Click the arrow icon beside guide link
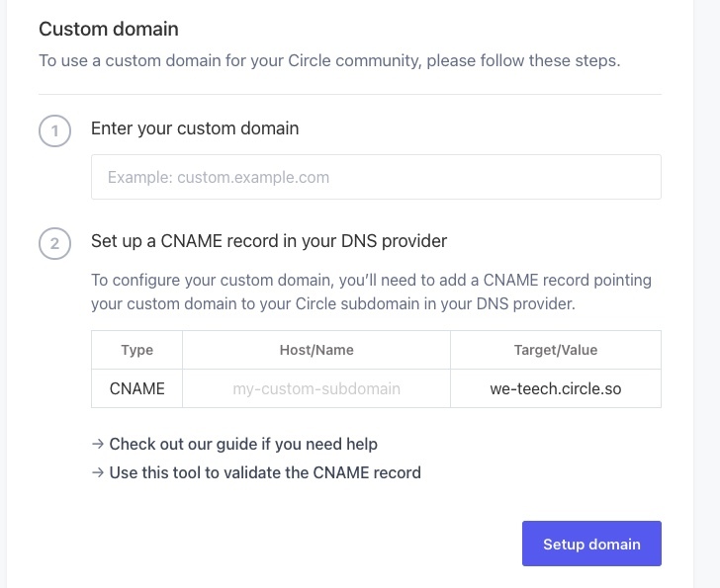The image size is (720, 588). click(x=97, y=444)
